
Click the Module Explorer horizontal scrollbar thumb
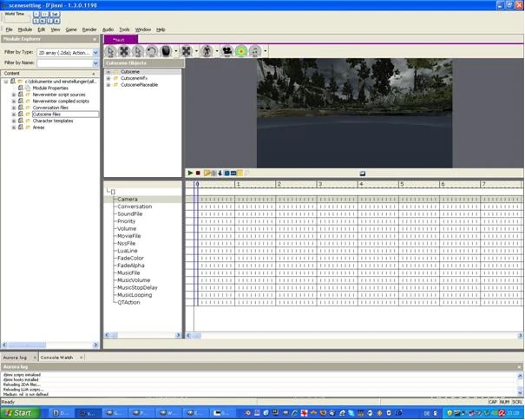pyautogui.click(x=27, y=345)
